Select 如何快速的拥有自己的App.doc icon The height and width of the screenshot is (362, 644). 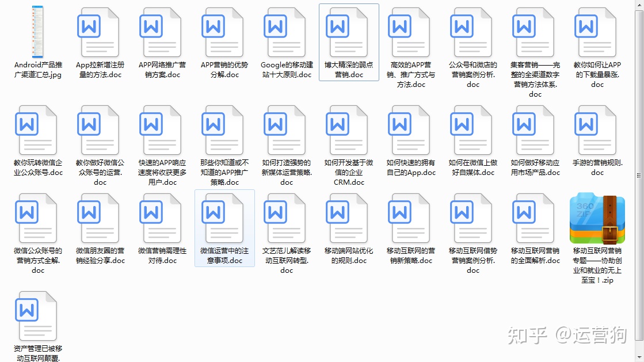(409, 130)
